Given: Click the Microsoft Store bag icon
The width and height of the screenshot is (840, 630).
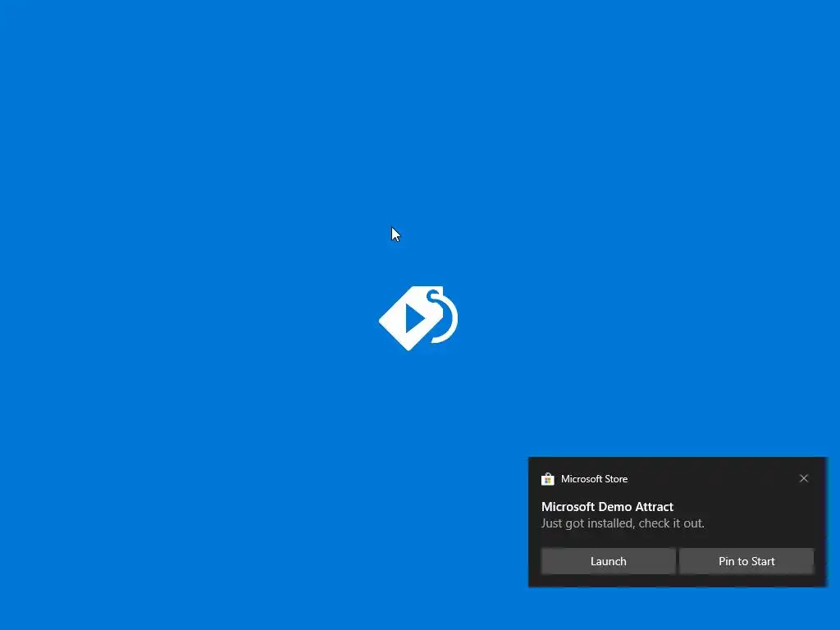Looking at the screenshot, I should [x=547, y=479].
